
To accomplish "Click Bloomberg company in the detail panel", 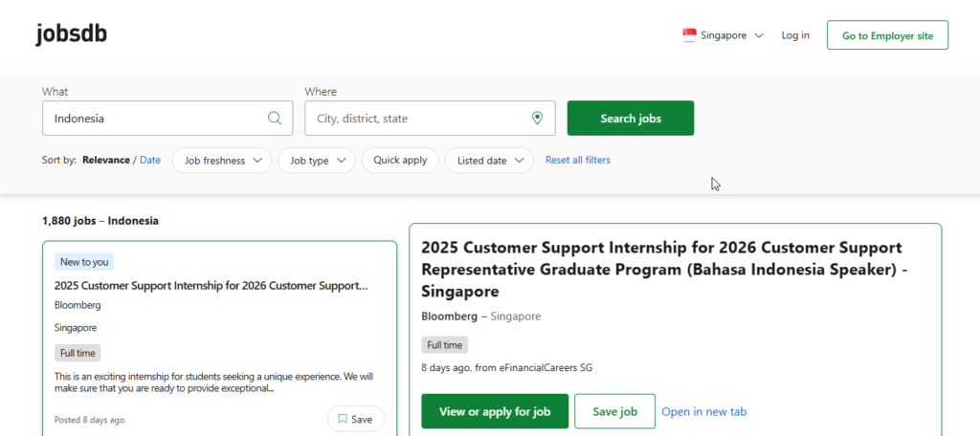I will 449,316.
